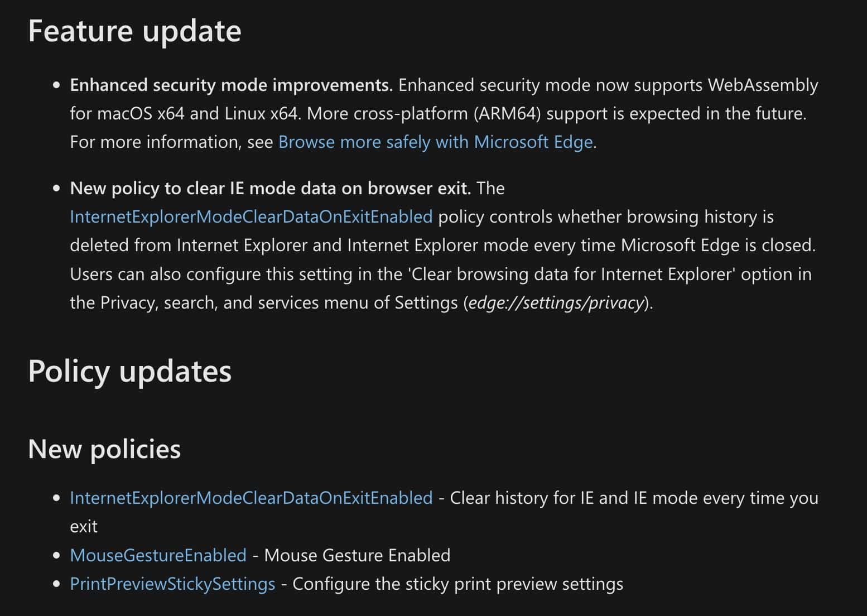Click the New policies subheading
The height and width of the screenshot is (616, 867).
(x=104, y=449)
